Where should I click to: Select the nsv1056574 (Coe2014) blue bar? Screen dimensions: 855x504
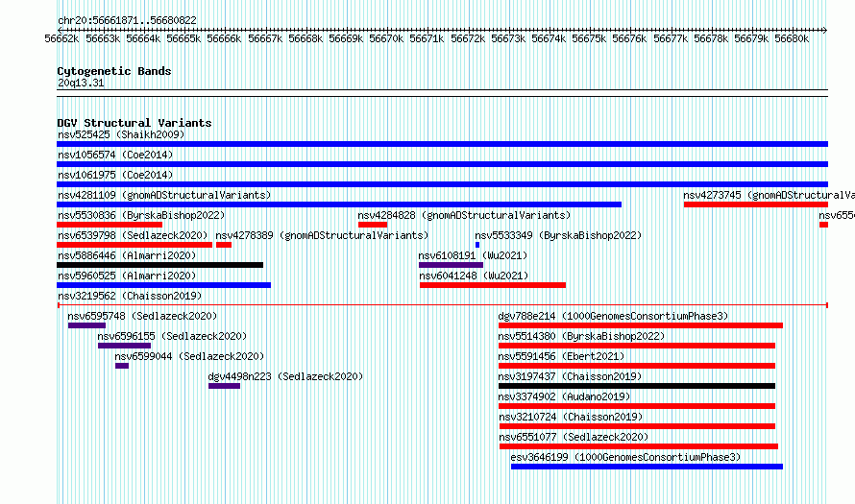click(442, 164)
